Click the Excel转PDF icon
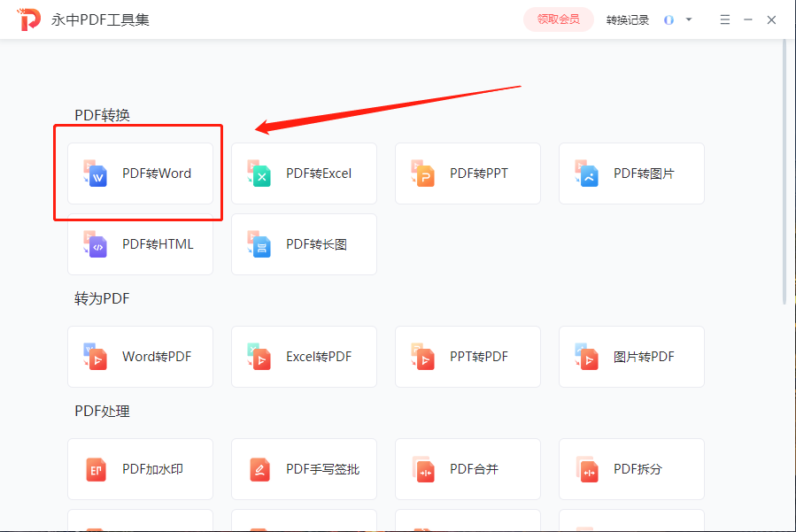Viewport: 796px width, 532px height. tap(259, 357)
